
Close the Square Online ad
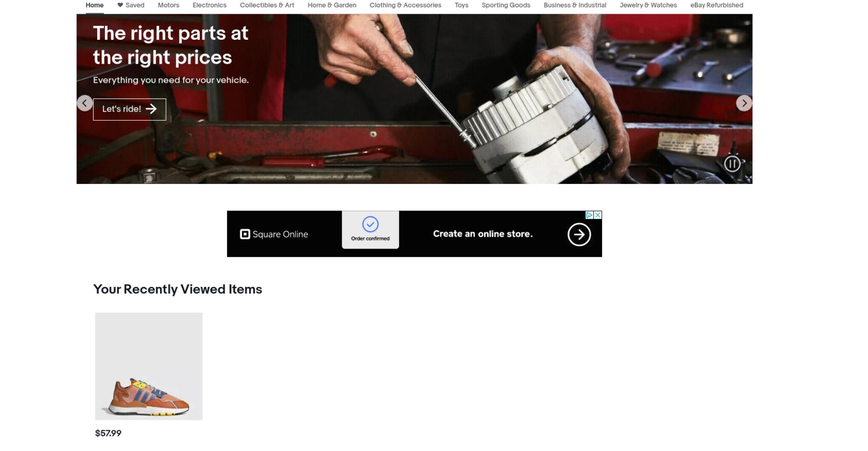point(598,215)
